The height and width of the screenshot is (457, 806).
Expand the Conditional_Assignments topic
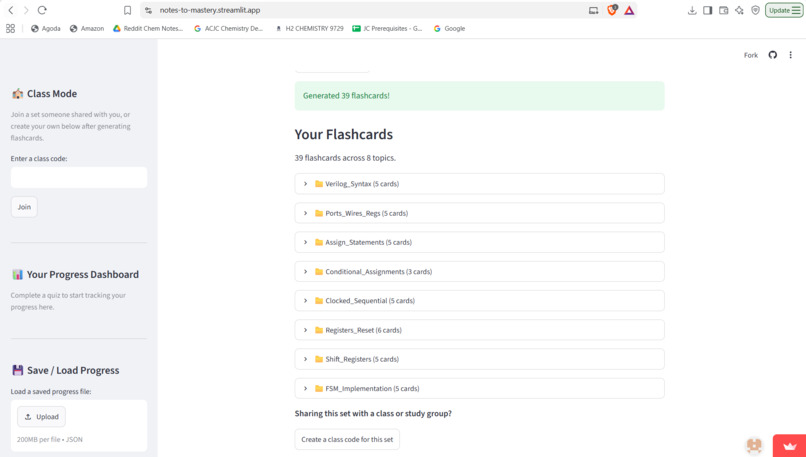(479, 271)
